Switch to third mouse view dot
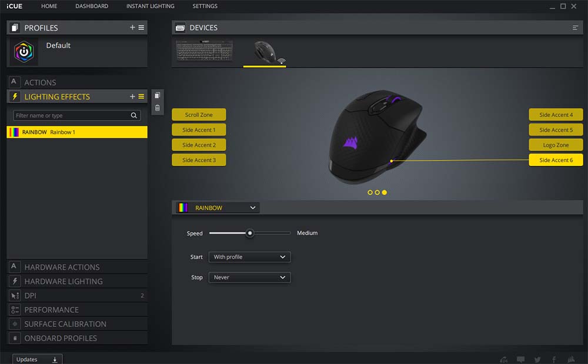This screenshot has height=364, width=588. pos(385,192)
